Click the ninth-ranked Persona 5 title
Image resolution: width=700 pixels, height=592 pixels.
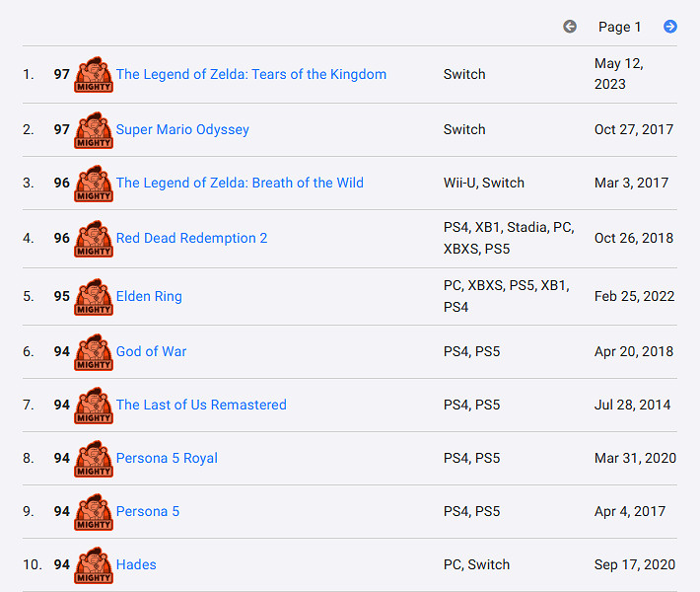click(x=148, y=511)
